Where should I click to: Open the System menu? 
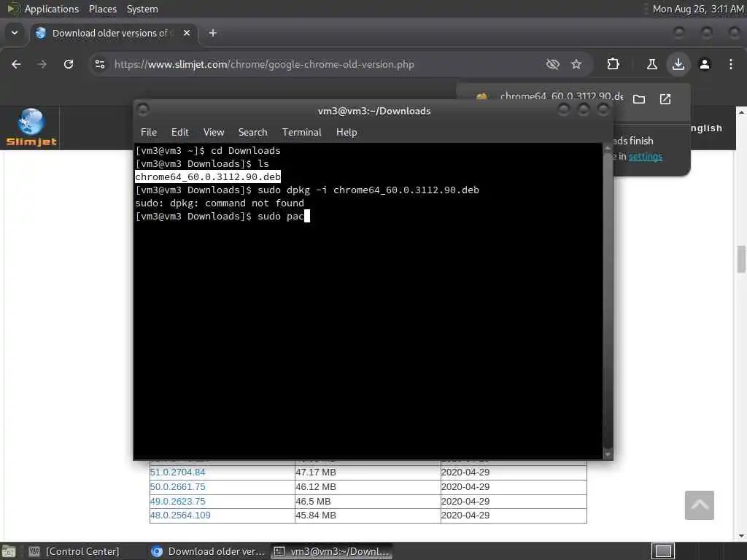(142, 9)
